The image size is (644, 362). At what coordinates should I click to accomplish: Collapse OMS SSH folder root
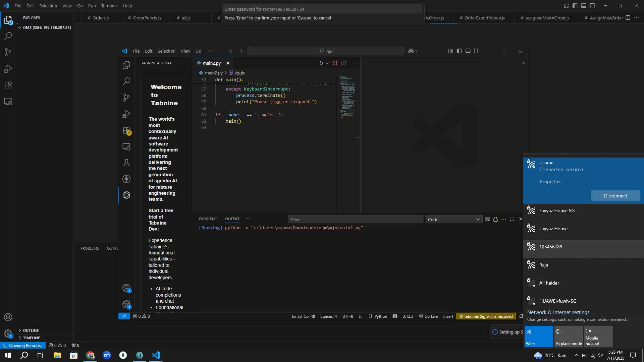click(x=45, y=27)
